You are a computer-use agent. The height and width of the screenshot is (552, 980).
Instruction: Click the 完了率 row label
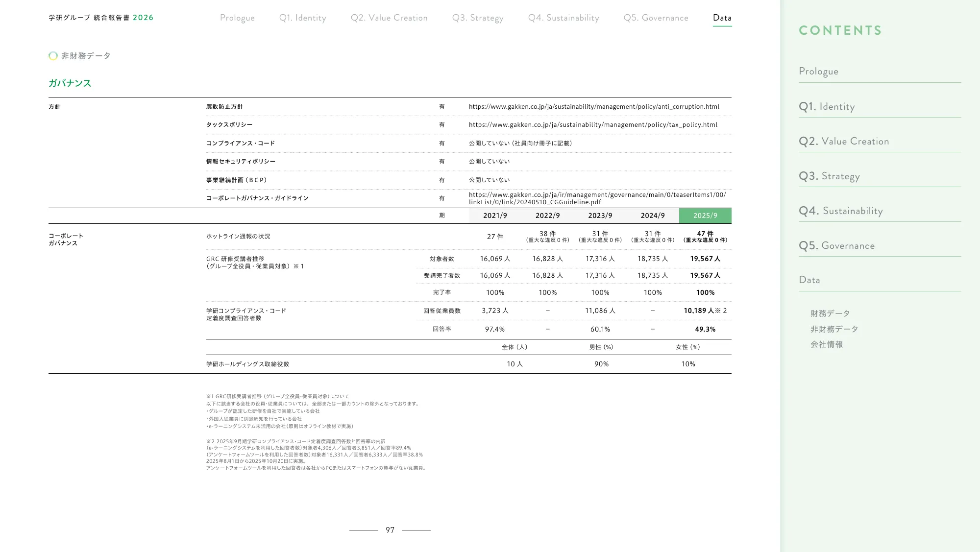(442, 292)
